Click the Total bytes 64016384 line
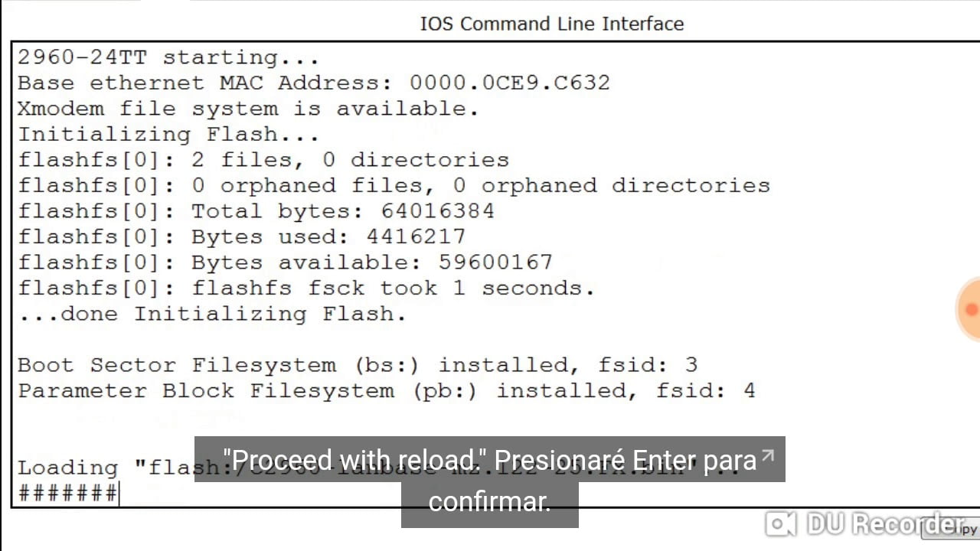Screen dimensions: 980x551 (256, 211)
